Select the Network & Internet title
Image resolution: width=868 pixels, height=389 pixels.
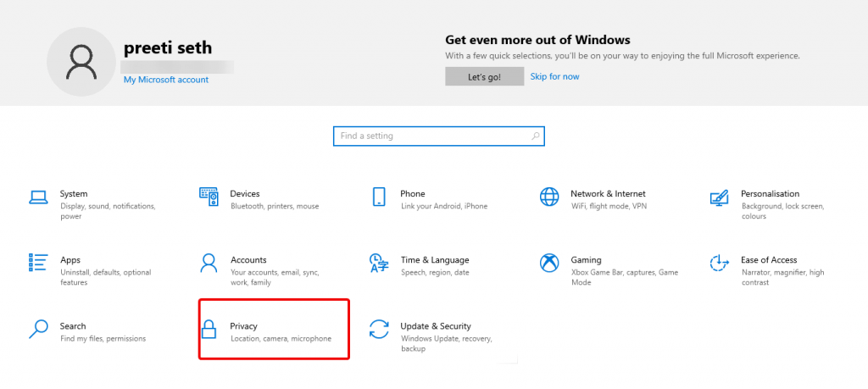[x=609, y=194]
